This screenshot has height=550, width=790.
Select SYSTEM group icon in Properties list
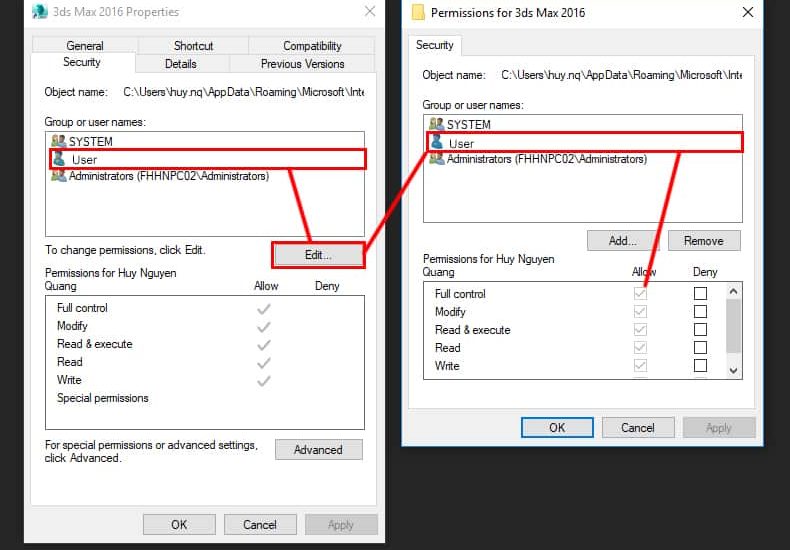coord(59,142)
